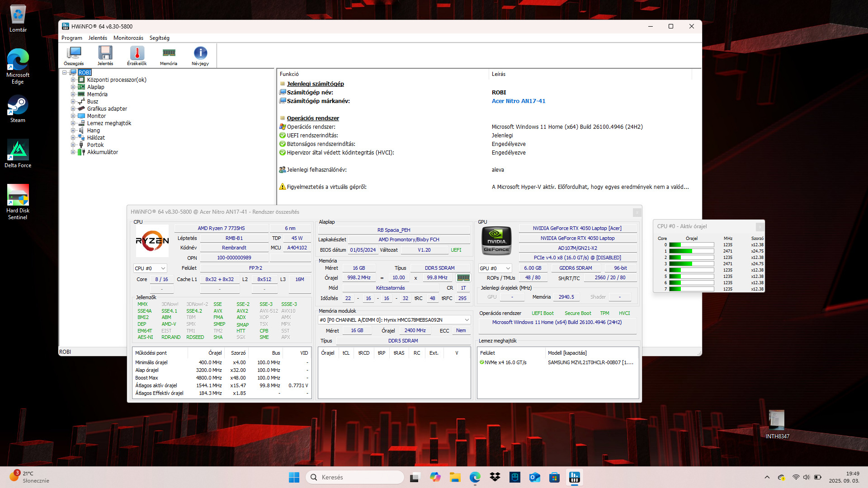
Task: Expand the Központi processzor(ok) tree node
Action: 73,80
